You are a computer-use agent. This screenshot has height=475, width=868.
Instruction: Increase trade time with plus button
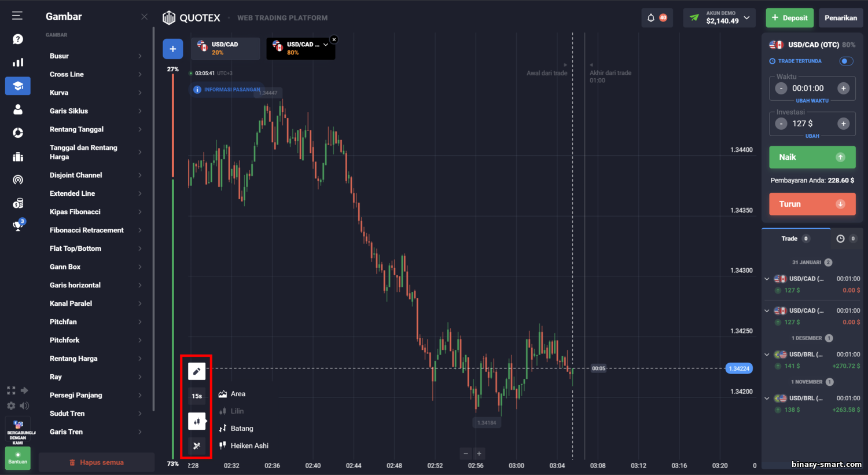843,89
